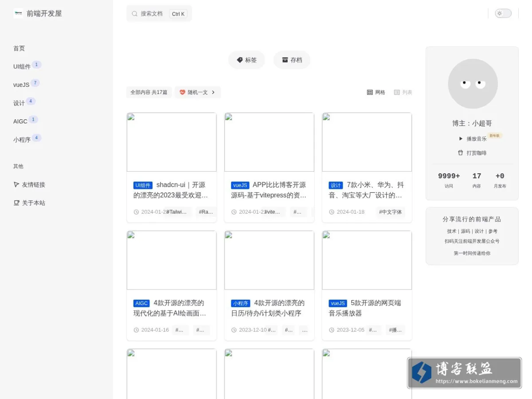
Task: Click the 打赏咖啡 tip button
Action: click(x=472, y=153)
